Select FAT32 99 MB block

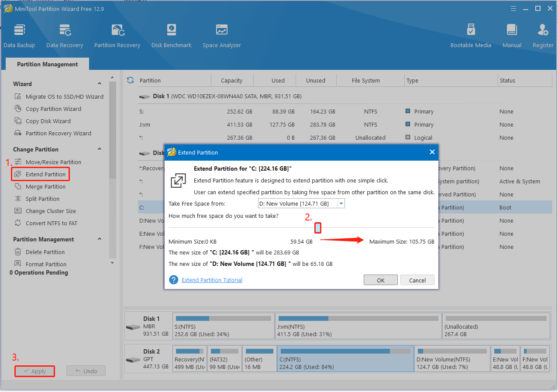click(224, 358)
